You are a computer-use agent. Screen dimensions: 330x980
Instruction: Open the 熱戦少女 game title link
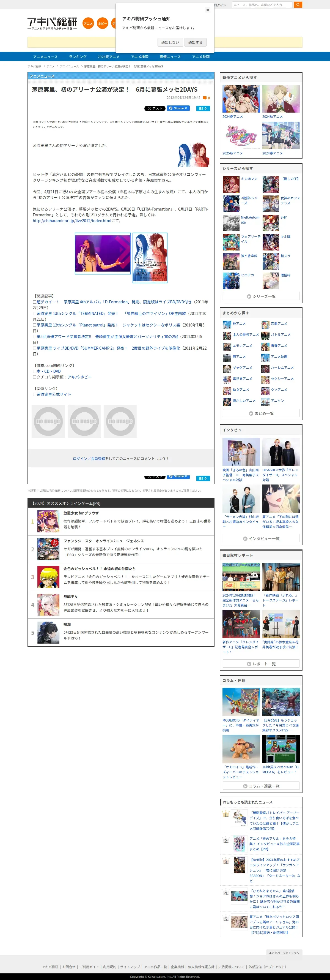[71, 597]
